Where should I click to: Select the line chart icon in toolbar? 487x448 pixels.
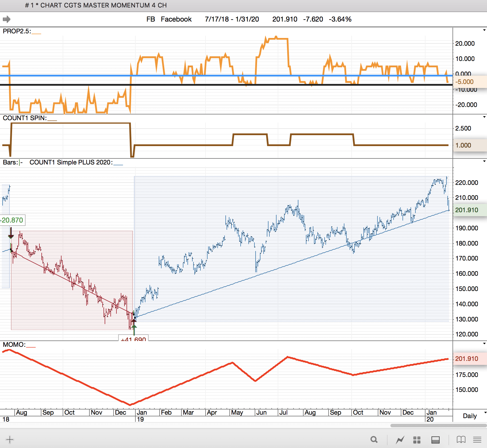click(400, 440)
